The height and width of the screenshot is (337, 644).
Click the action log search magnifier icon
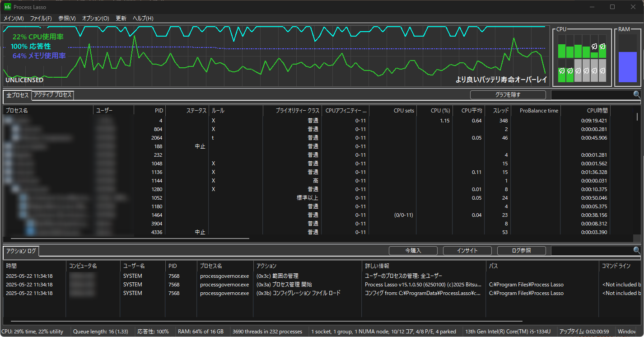[637, 250]
